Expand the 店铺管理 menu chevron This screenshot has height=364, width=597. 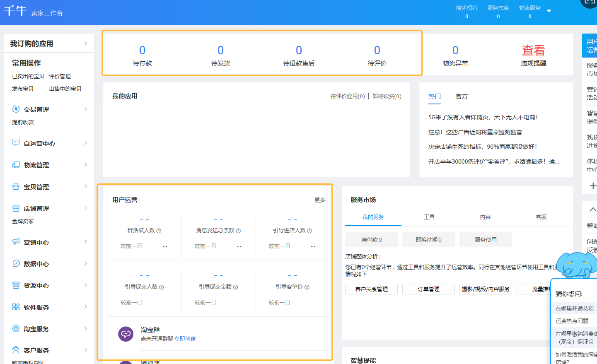86,208
